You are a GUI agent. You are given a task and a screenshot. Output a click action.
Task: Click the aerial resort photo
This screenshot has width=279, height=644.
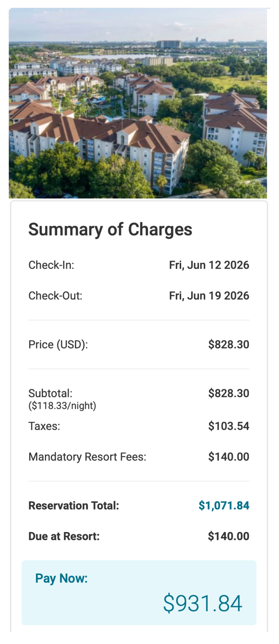coord(138,103)
